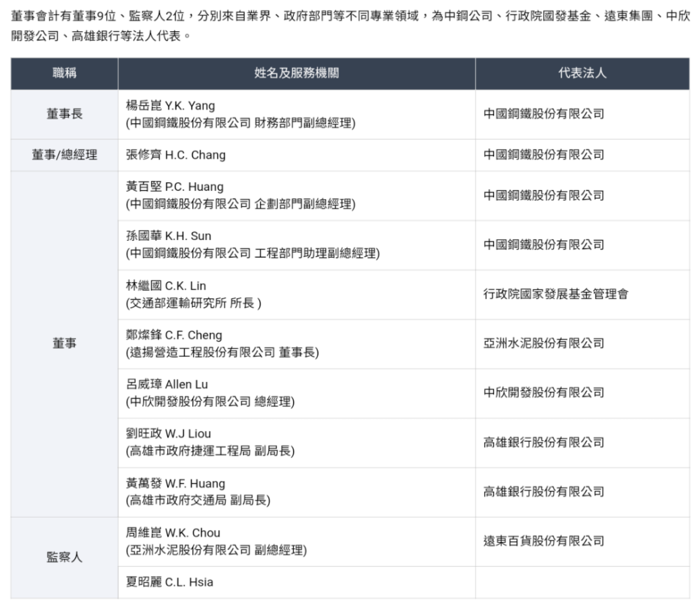
Task: Click the name 鄭燦鋒 C.F. Cheng
Action: (174, 335)
